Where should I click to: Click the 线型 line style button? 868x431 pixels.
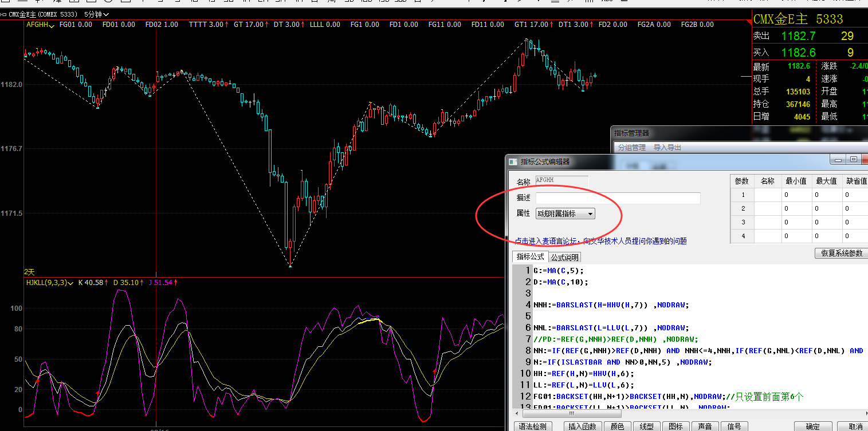click(x=646, y=426)
